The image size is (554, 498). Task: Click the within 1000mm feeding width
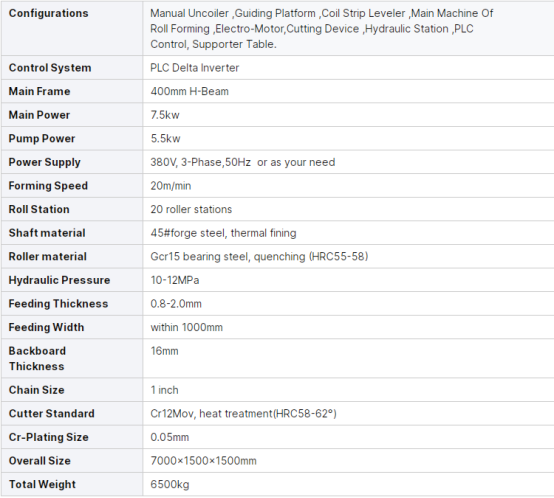pyautogui.click(x=187, y=327)
